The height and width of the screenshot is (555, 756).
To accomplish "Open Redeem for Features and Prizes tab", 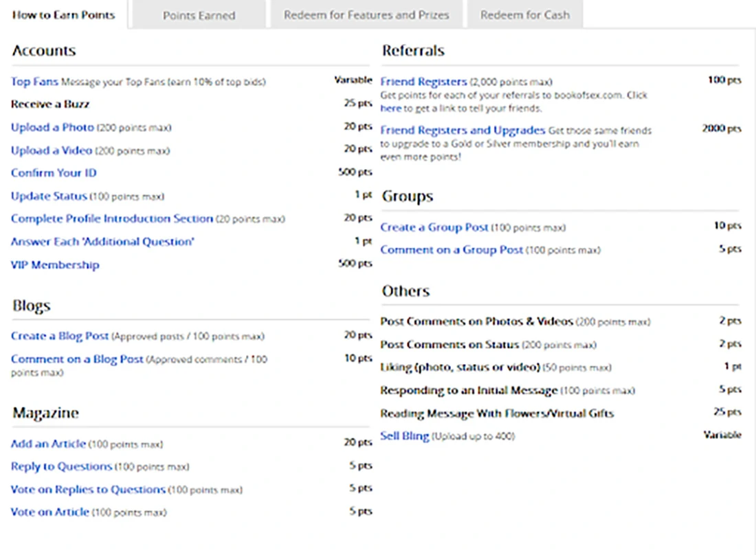I will pyautogui.click(x=366, y=15).
